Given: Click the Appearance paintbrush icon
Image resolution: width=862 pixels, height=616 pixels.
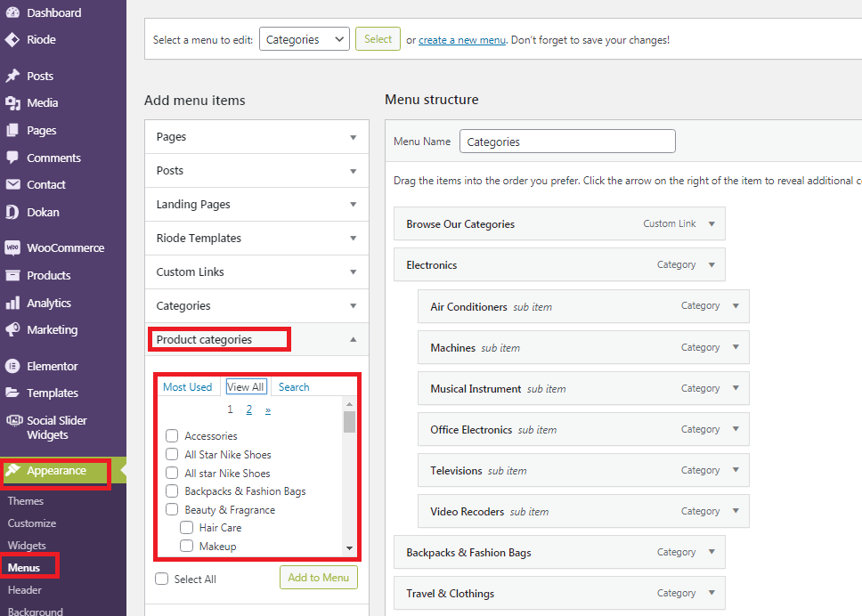Looking at the screenshot, I should (12, 470).
